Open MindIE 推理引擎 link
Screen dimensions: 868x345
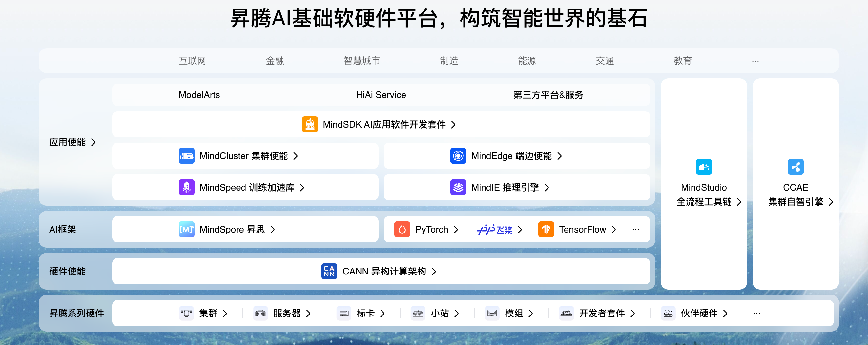click(x=505, y=188)
